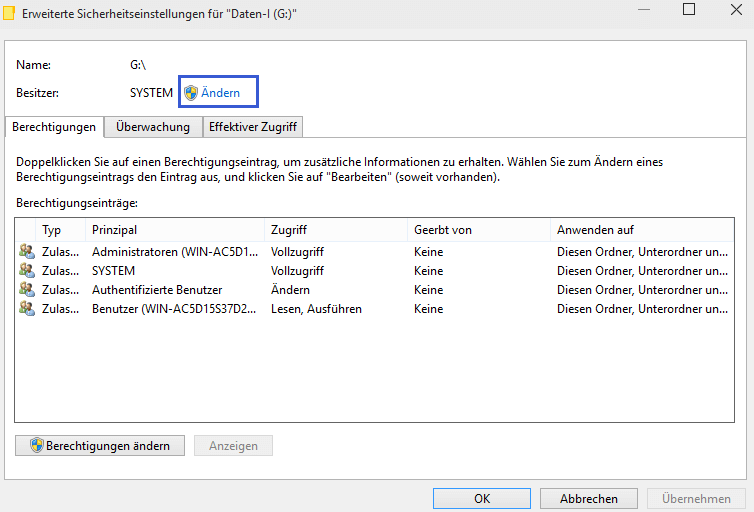This screenshot has height=512, width=754.
Task: Confirm the dialog with OK
Action: tap(482, 499)
